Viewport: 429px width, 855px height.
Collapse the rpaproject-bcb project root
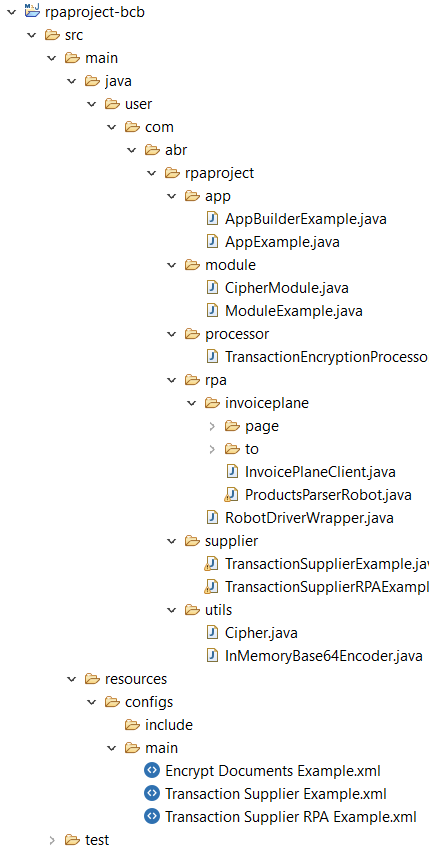(11, 11)
